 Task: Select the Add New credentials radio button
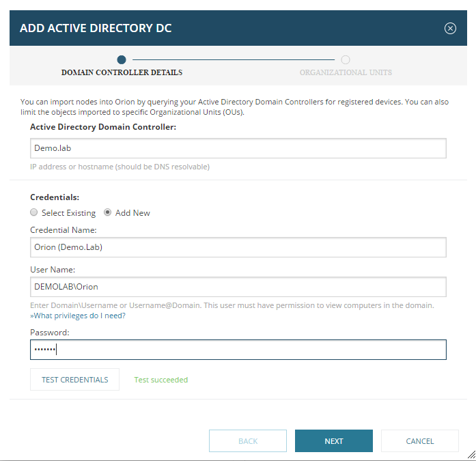[108, 212]
